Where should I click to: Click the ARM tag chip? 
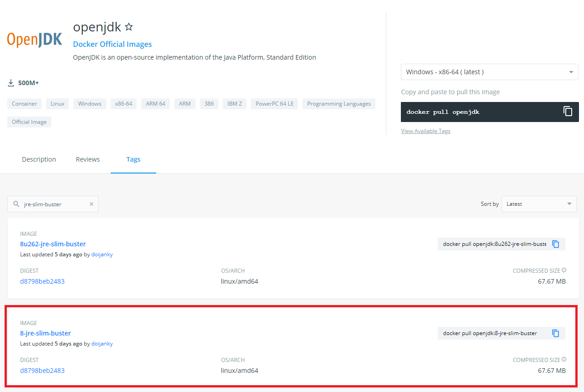coord(185,104)
